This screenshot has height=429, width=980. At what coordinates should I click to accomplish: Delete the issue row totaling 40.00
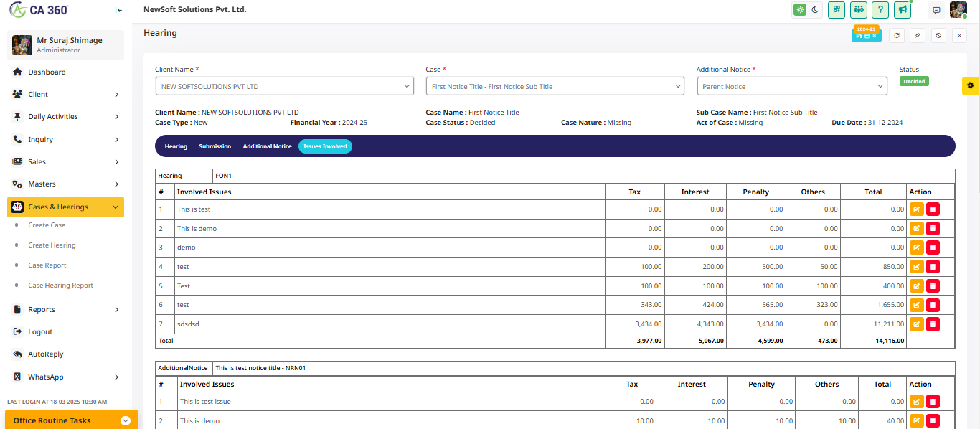pyautogui.click(x=933, y=421)
